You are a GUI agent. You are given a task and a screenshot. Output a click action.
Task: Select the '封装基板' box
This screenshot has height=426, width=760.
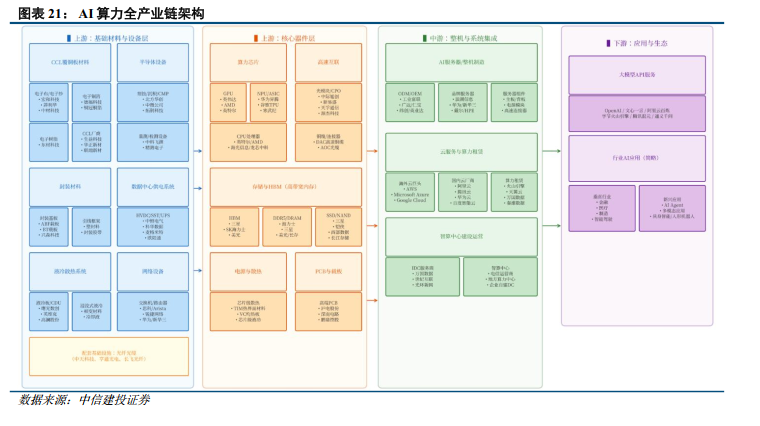click(48, 227)
